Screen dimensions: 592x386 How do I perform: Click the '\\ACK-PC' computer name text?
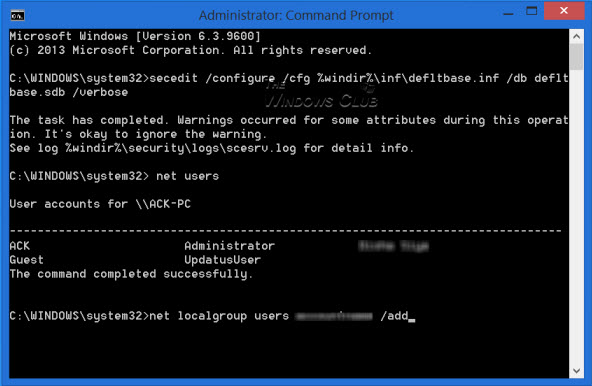[163, 204]
